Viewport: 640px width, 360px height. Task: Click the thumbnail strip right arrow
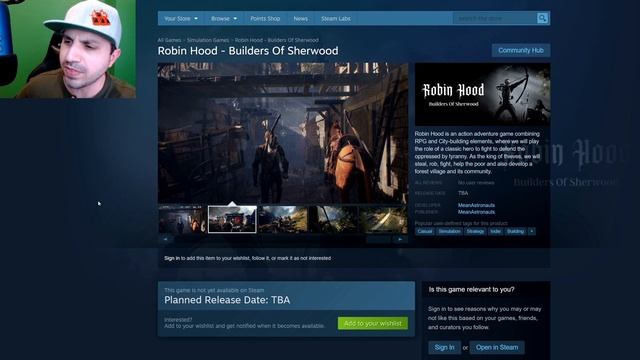[x=400, y=239]
